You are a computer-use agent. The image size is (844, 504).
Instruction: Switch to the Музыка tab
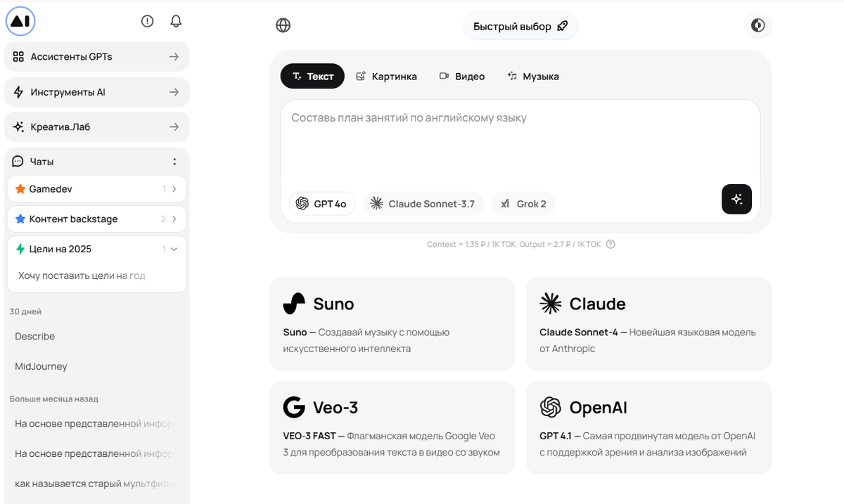(533, 76)
